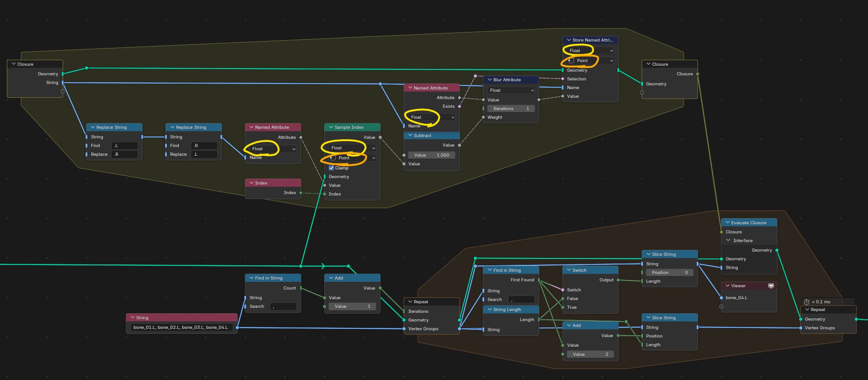Collapse the Switch node
Screen dimensions: 868x380
pyautogui.click(x=569, y=270)
